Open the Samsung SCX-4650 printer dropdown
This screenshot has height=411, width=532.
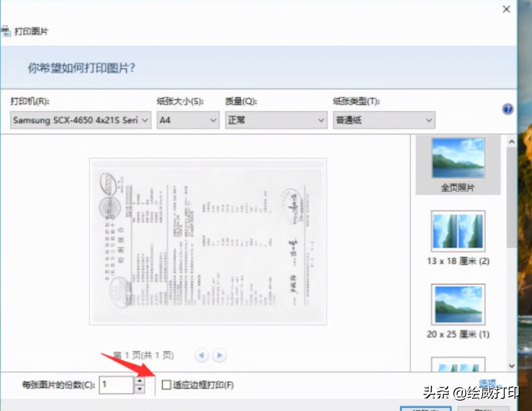click(x=145, y=120)
